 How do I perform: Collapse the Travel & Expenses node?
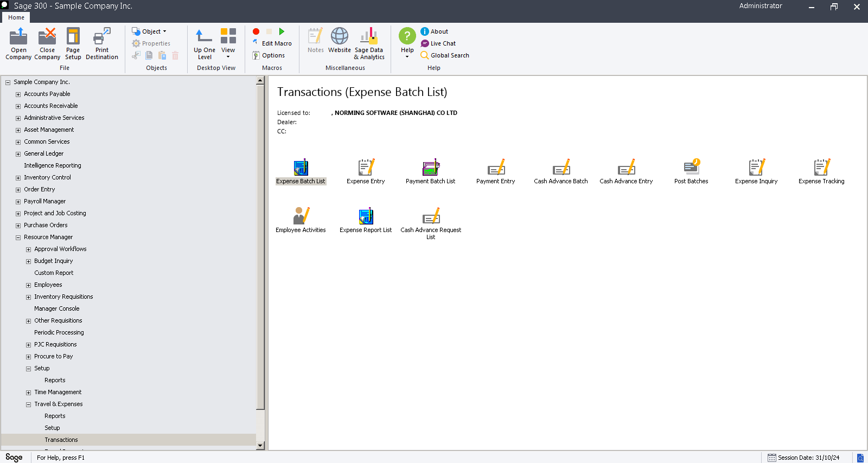coord(28,404)
